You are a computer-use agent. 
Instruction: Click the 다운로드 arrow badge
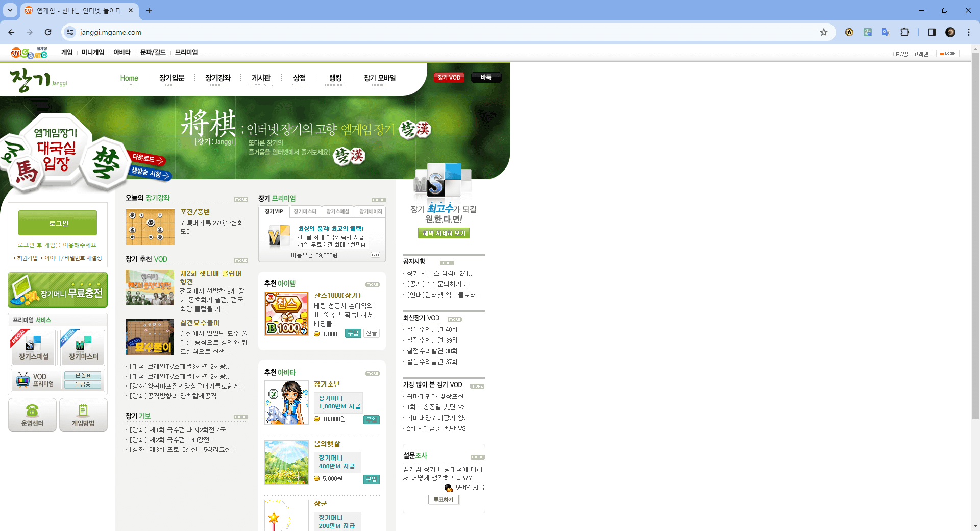pos(148,159)
